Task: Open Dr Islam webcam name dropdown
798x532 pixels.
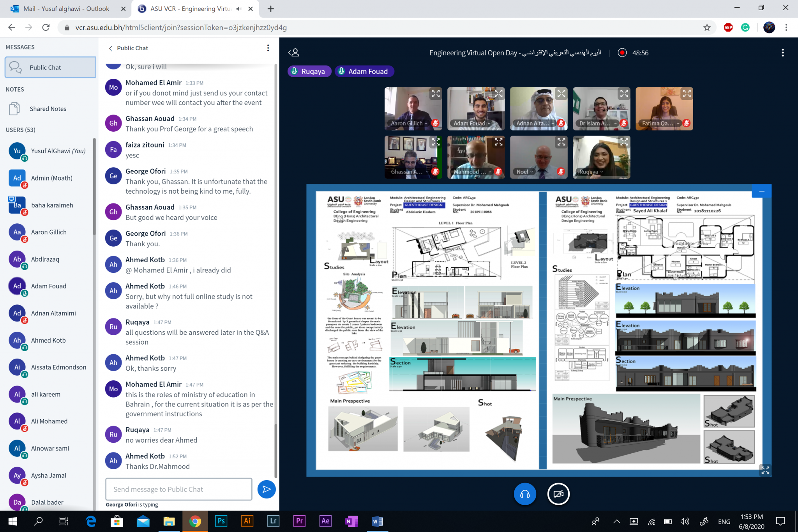Action: pos(598,123)
